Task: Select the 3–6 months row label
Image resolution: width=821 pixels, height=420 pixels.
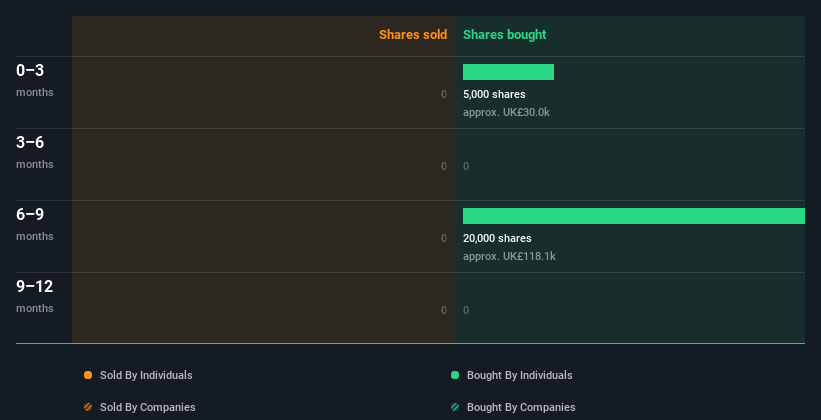Action: tap(35, 152)
